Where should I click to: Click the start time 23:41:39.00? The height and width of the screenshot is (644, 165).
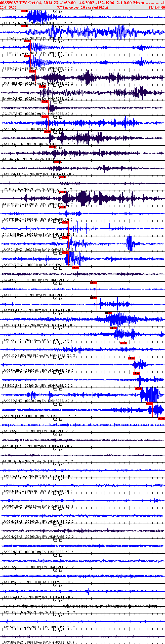(x=8, y=8)
